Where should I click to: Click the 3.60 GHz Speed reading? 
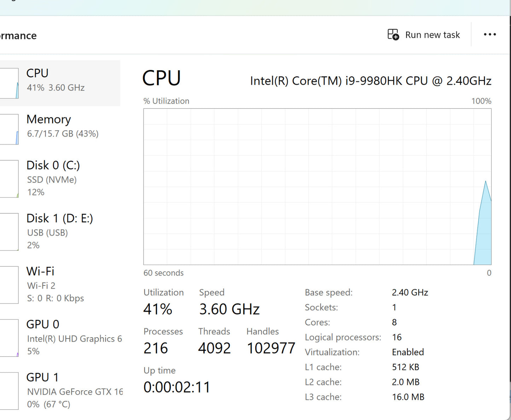tap(229, 309)
